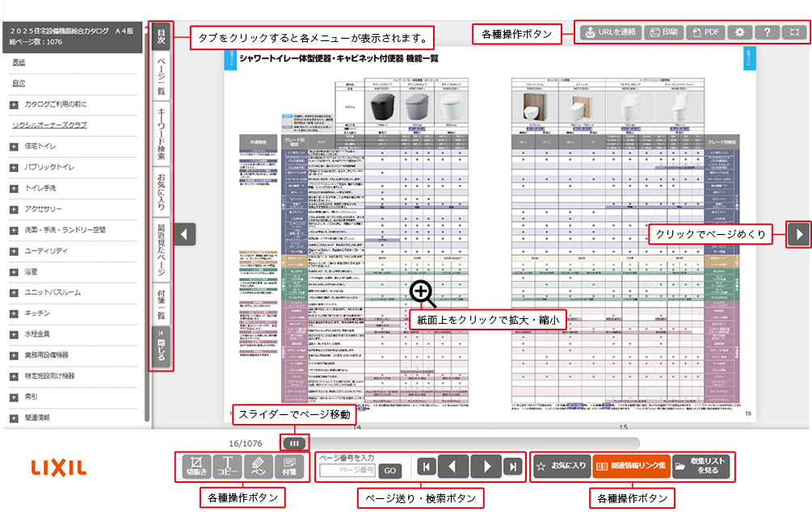
Task: Expand the キッチン category
Action: (14, 313)
